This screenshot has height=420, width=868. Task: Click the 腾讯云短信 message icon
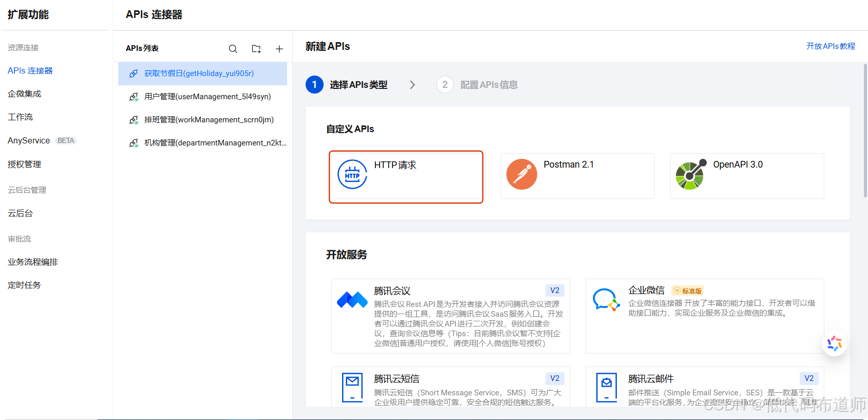[x=352, y=388]
